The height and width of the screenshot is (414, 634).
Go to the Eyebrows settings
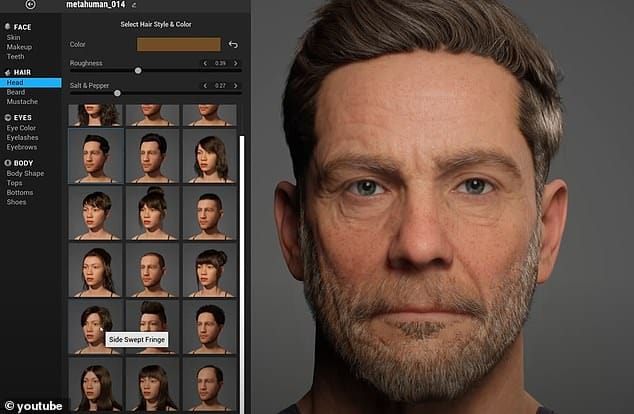22,146
